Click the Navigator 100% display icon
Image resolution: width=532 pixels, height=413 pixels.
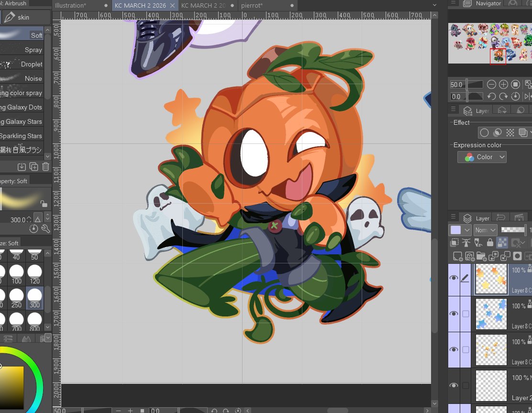[x=515, y=85]
